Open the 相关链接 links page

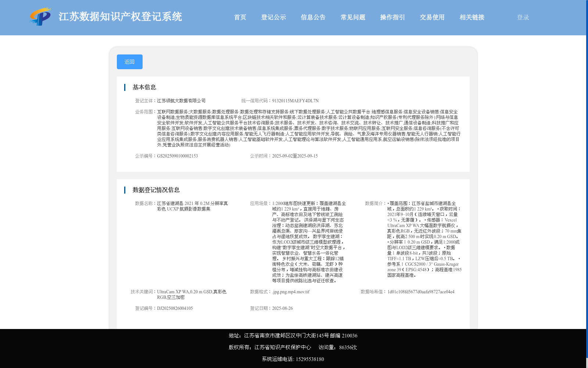(x=472, y=17)
